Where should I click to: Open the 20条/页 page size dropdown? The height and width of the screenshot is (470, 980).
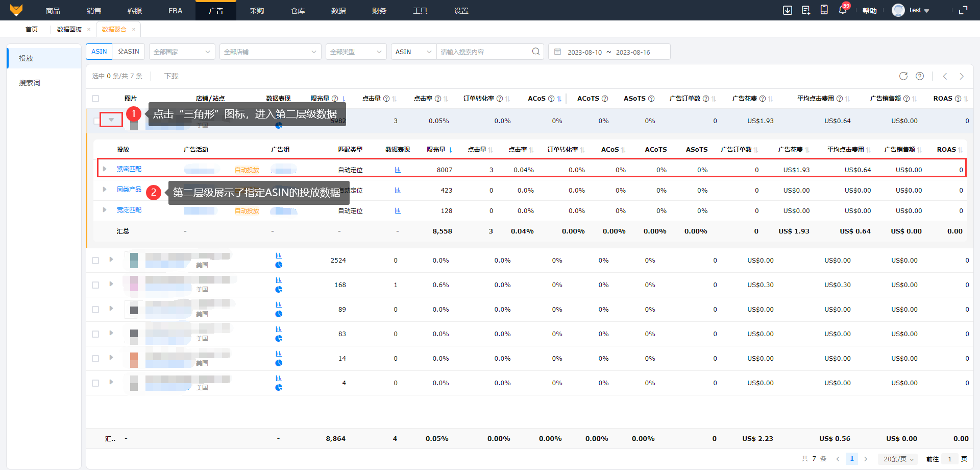tap(898, 459)
